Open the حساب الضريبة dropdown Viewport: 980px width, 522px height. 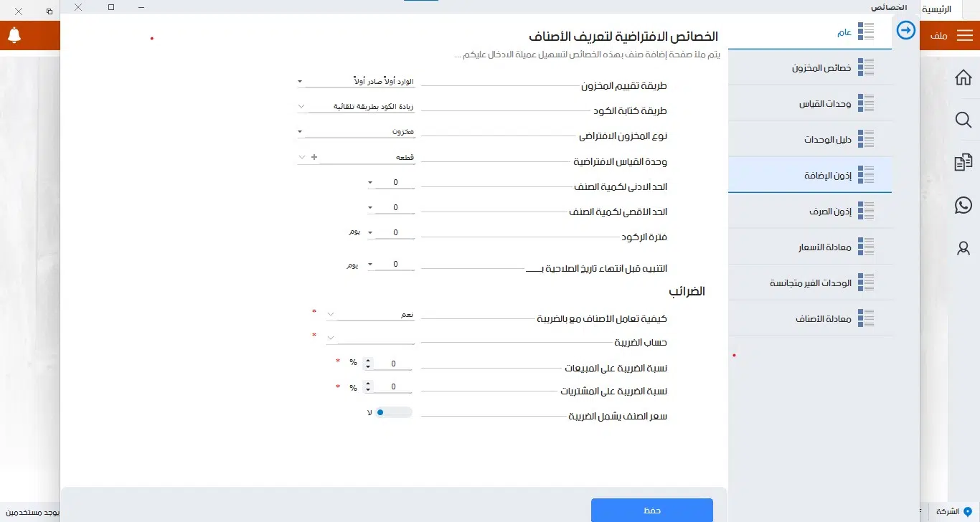[x=330, y=337]
